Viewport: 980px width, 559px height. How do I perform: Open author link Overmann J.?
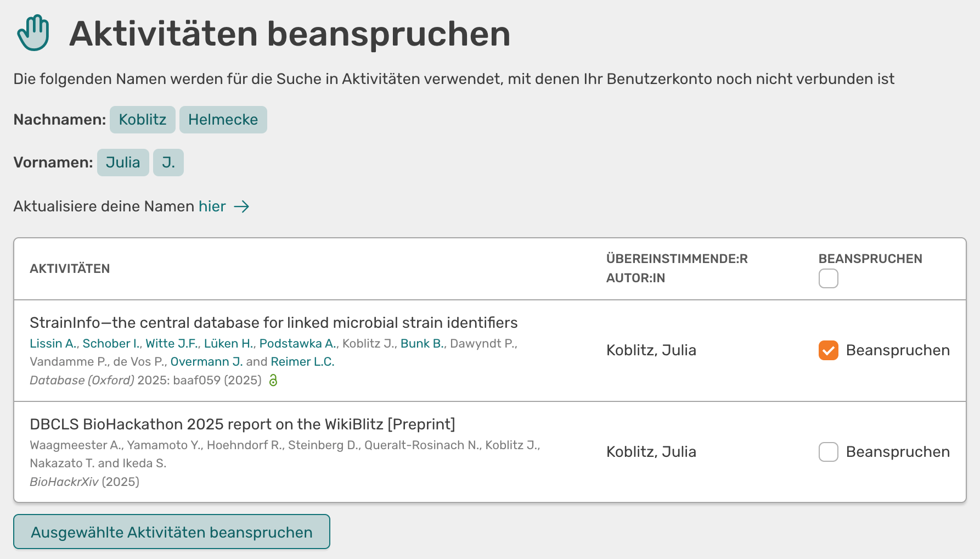click(207, 361)
